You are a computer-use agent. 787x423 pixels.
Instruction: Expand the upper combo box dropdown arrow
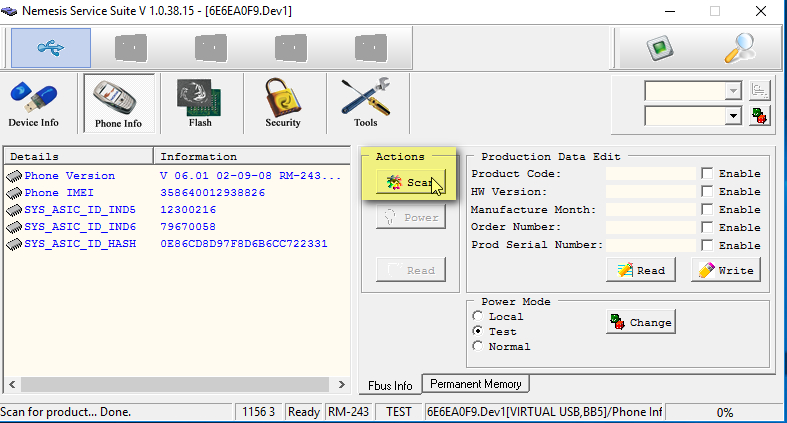[733, 91]
